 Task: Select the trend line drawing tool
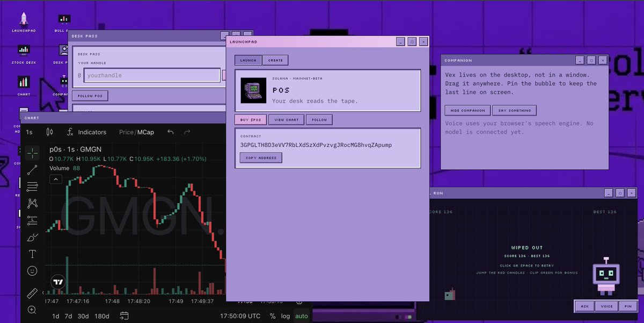click(x=32, y=170)
